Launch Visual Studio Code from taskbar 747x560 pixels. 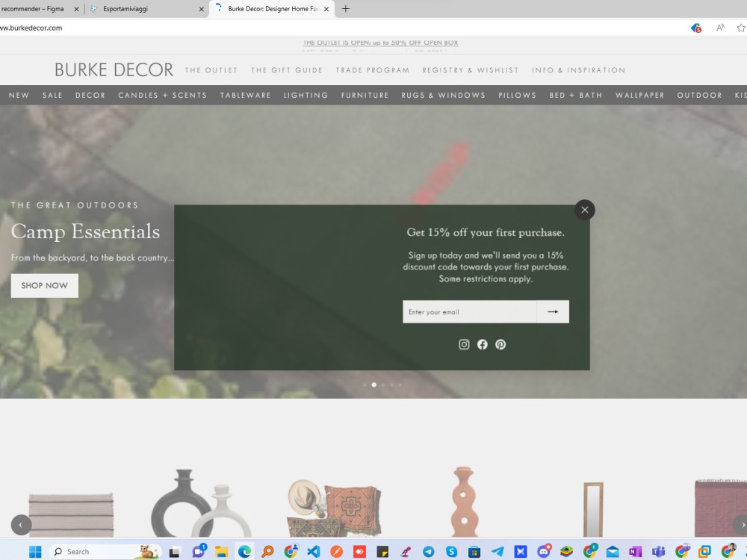tap(314, 552)
